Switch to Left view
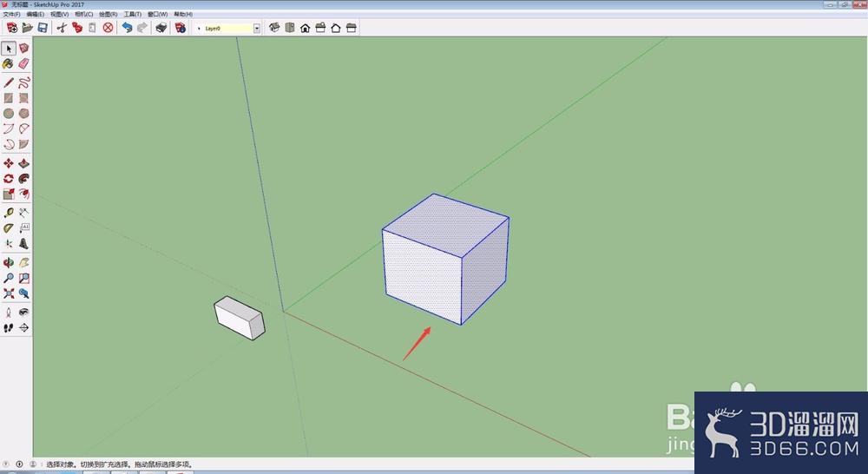868x474 pixels. 351,28
